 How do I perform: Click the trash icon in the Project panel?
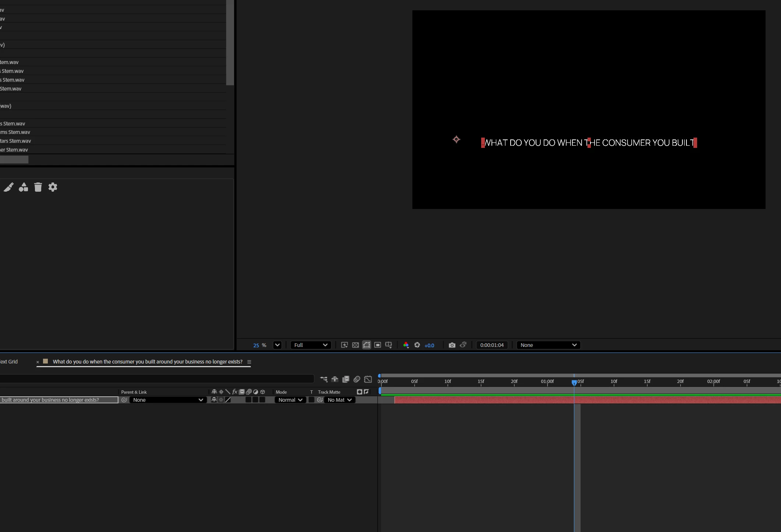click(38, 187)
